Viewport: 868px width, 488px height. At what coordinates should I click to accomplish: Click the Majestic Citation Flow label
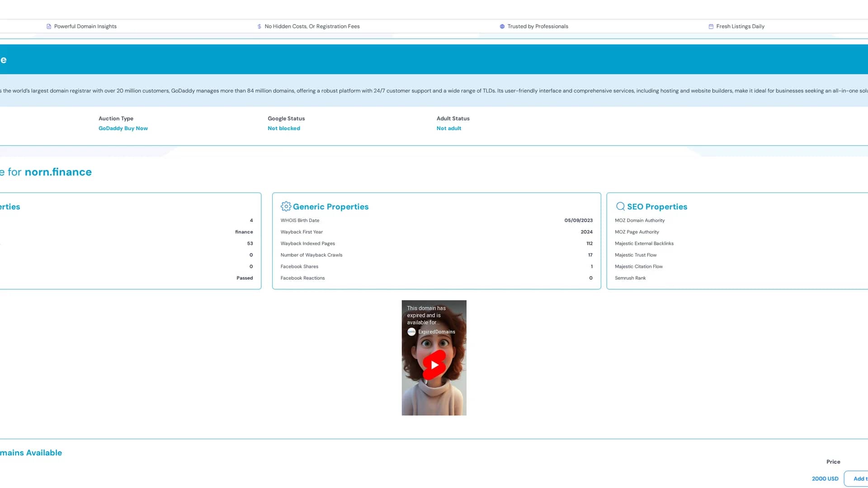point(638,267)
